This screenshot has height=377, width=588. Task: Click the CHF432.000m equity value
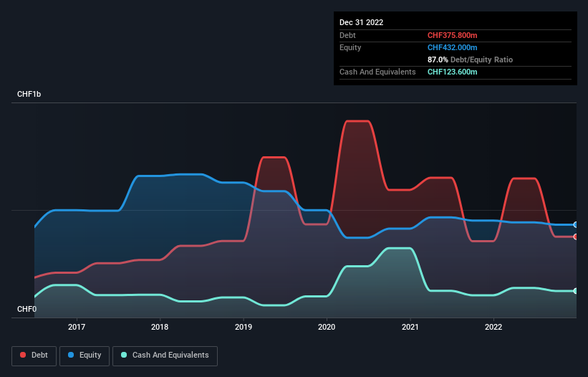pos(452,47)
